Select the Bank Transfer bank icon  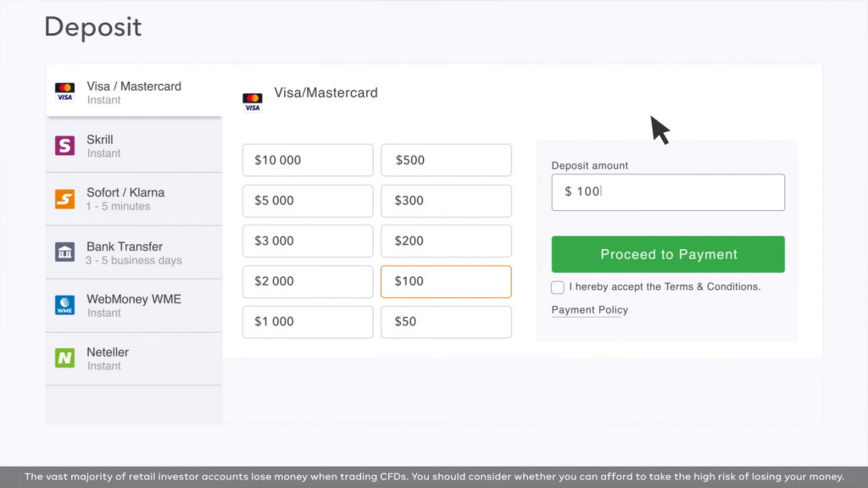65,252
